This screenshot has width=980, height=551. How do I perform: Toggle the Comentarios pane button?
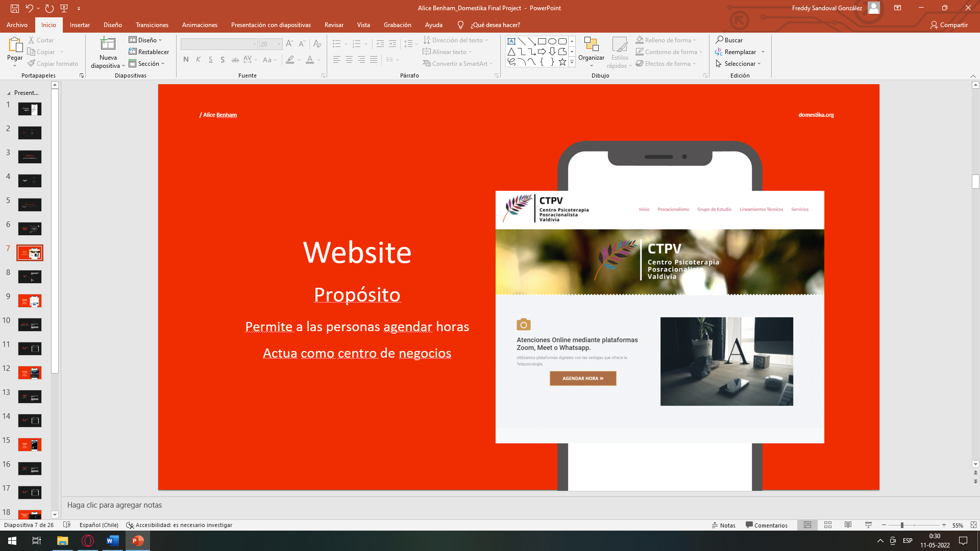tap(766, 525)
